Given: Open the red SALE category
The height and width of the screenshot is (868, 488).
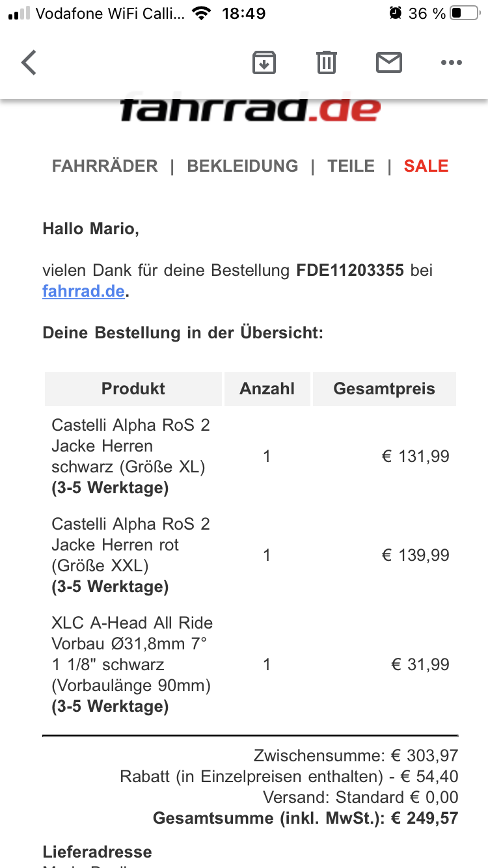Looking at the screenshot, I should [x=426, y=166].
